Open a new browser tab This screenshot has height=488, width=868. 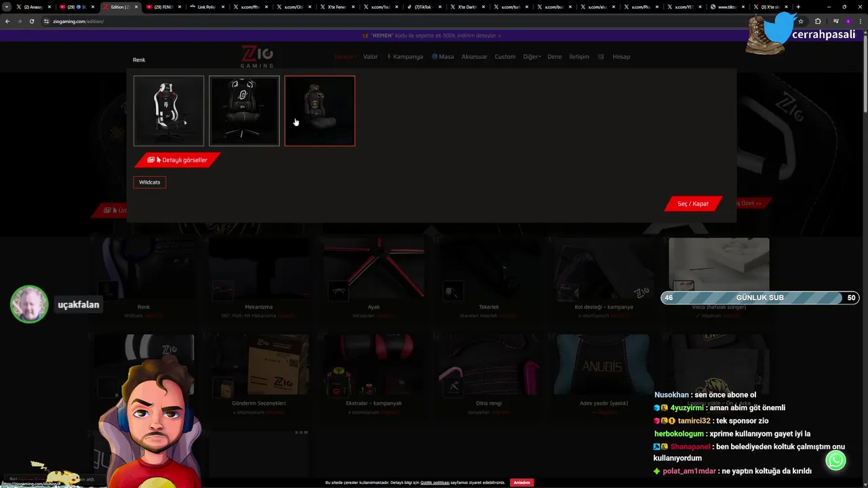coord(797,7)
